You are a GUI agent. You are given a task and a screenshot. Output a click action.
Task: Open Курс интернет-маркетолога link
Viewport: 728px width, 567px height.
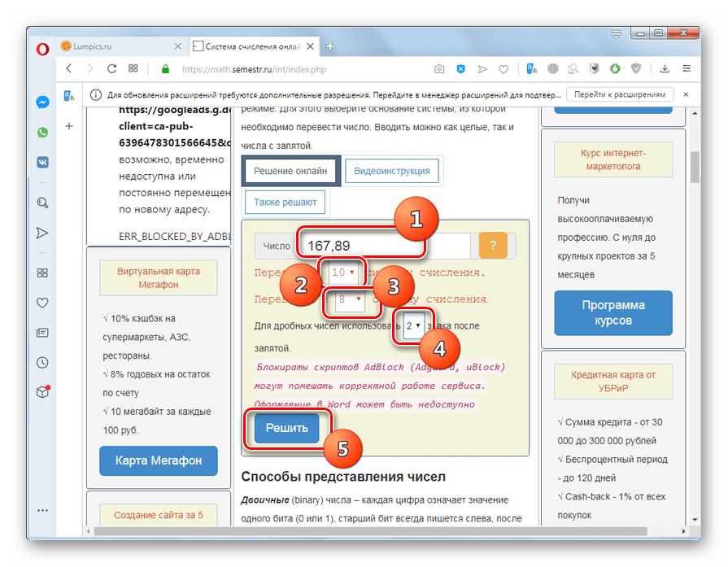coord(613,159)
